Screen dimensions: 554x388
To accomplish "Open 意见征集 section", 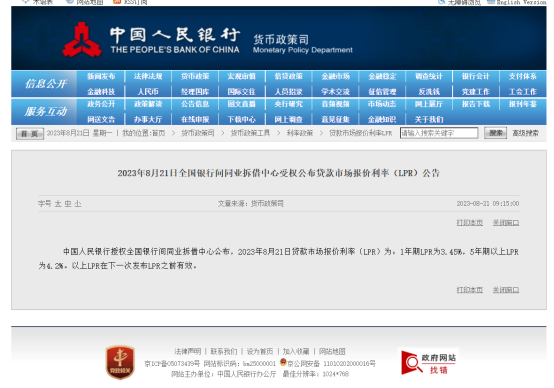I will tap(336, 119).
